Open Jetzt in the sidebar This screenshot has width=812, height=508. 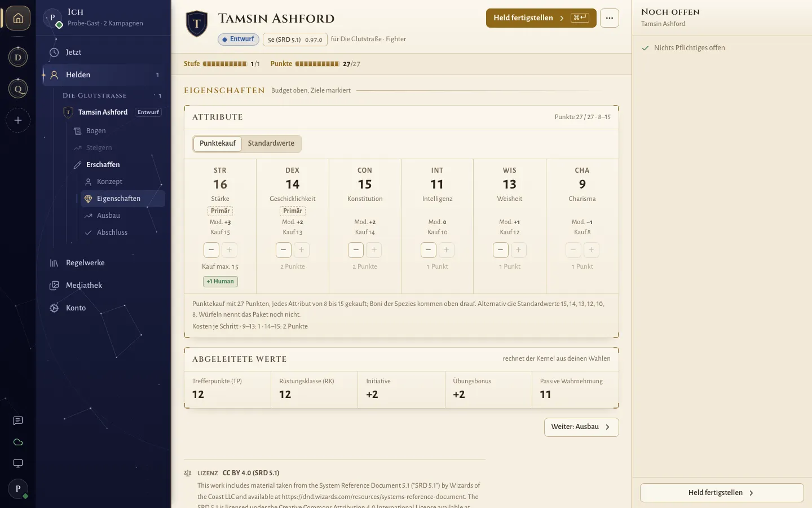104,52
